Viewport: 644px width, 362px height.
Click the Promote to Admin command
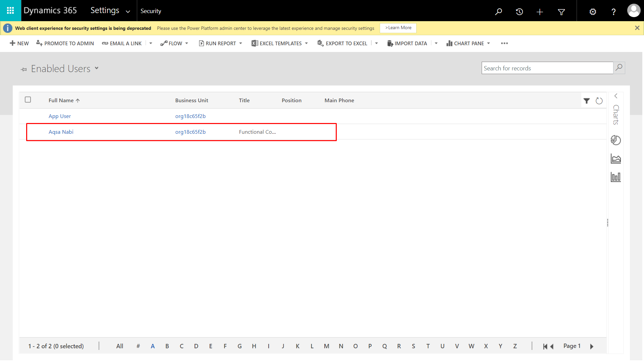tap(65, 43)
